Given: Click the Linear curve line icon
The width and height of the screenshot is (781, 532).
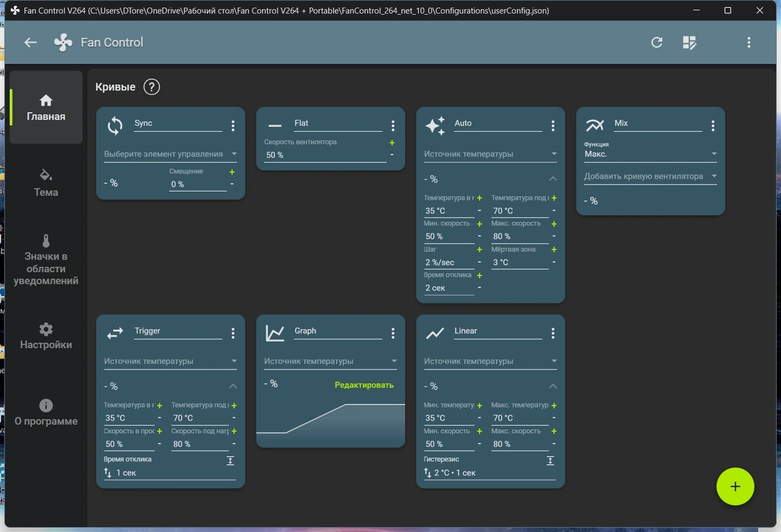Looking at the screenshot, I should 435,333.
